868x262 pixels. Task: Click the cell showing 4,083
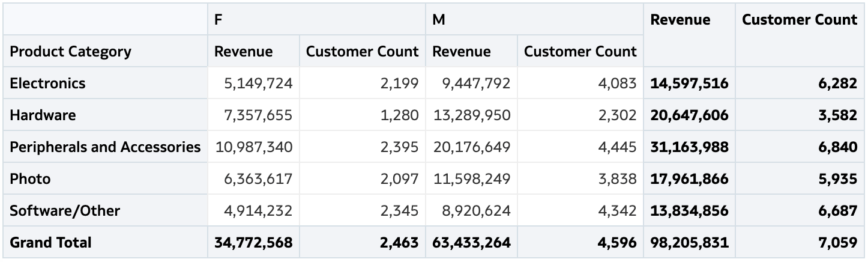pos(580,83)
